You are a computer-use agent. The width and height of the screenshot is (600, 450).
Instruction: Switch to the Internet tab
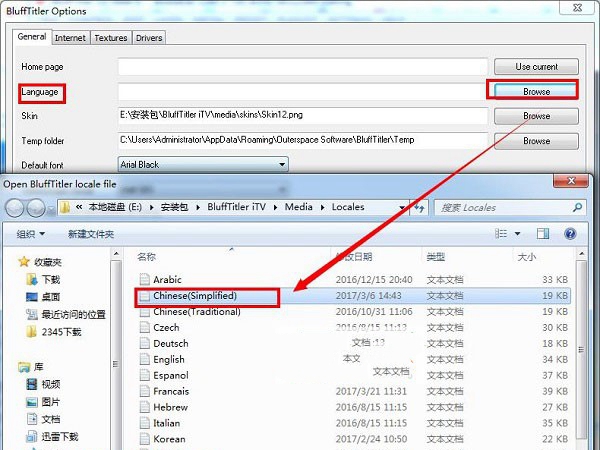click(70, 38)
